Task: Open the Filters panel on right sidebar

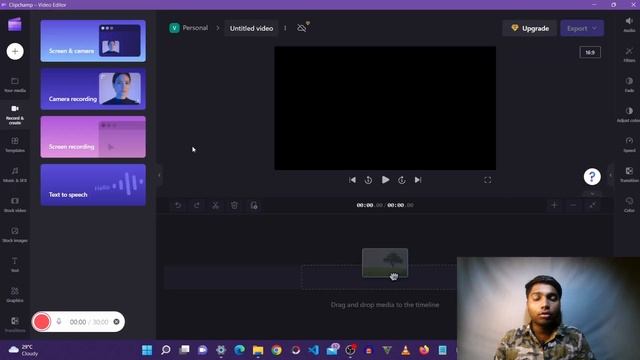Action: 629,55
